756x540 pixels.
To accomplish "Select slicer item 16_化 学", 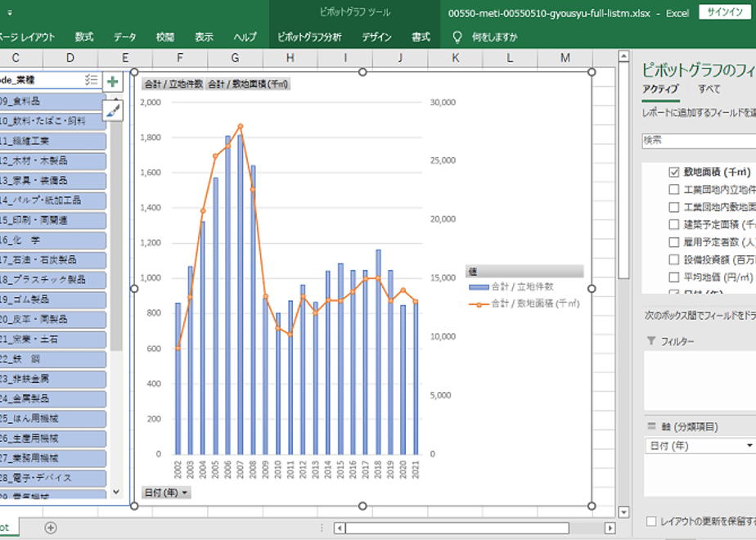I will point(52,240).
